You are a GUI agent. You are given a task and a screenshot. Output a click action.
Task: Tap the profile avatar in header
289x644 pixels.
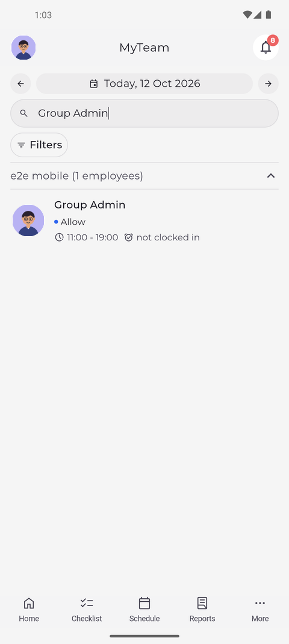[23, 48]
